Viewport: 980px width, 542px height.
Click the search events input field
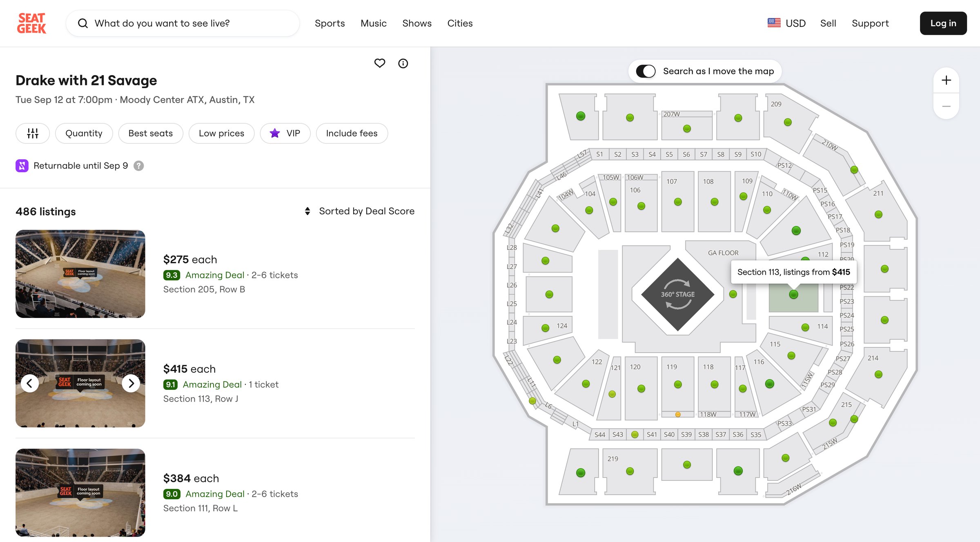click(183, 23)
